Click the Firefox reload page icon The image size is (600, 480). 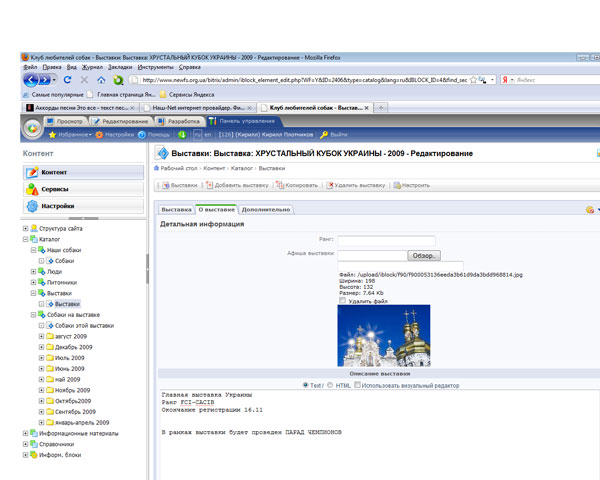67,79
